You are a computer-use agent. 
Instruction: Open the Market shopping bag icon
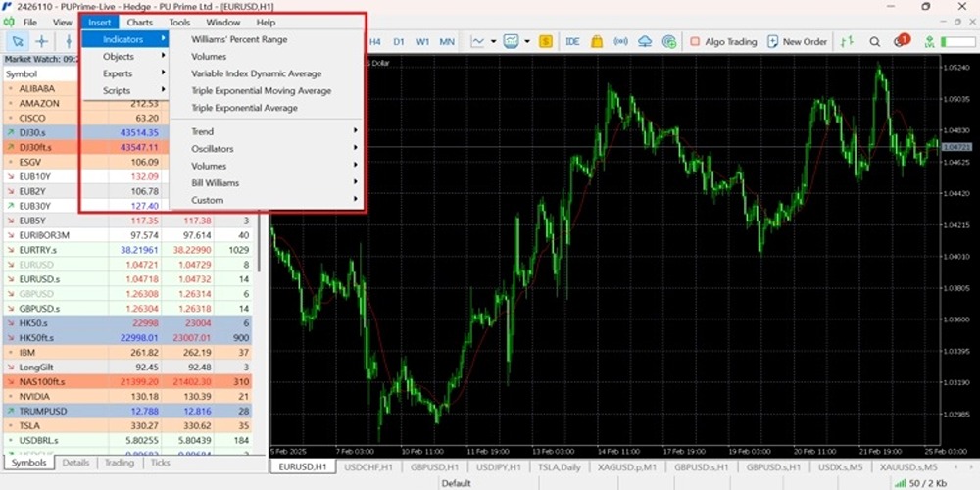[597, 42]
